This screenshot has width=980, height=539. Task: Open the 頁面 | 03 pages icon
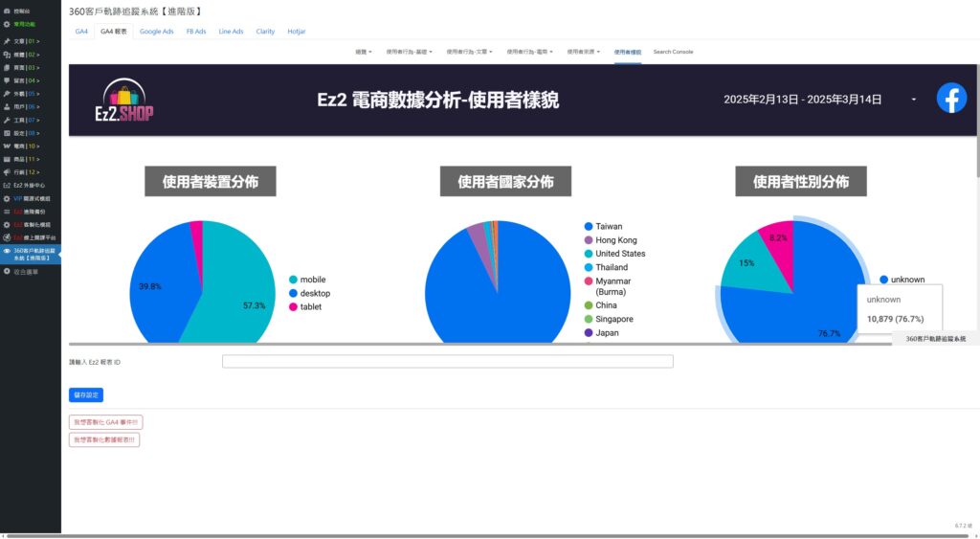pyautogui.click(x=7, y=68)
